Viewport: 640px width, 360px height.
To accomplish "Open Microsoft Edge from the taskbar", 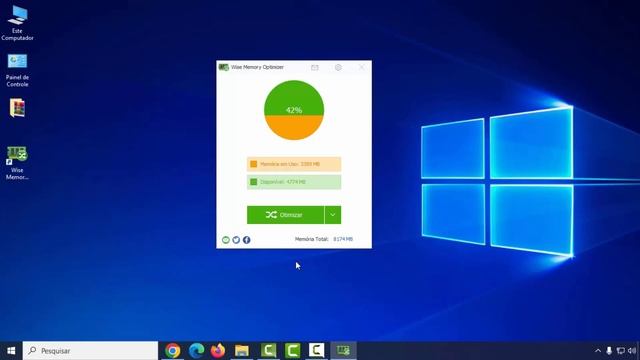I will [x=196, y=351].
